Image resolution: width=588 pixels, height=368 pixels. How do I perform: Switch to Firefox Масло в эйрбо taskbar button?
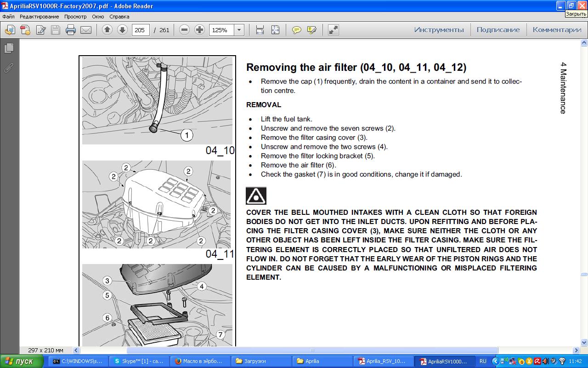tap(200, 362)
